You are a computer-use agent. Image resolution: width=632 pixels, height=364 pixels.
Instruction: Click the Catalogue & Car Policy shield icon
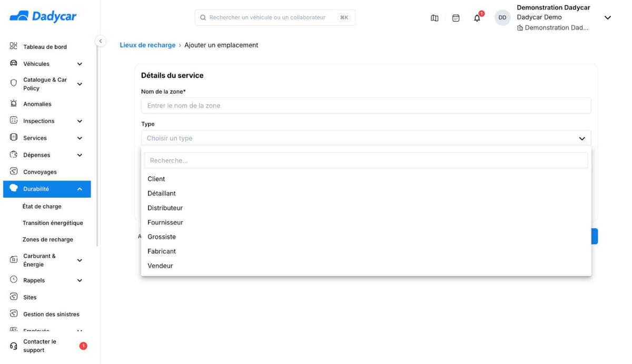pyautogui.click(x=14, y=83)
